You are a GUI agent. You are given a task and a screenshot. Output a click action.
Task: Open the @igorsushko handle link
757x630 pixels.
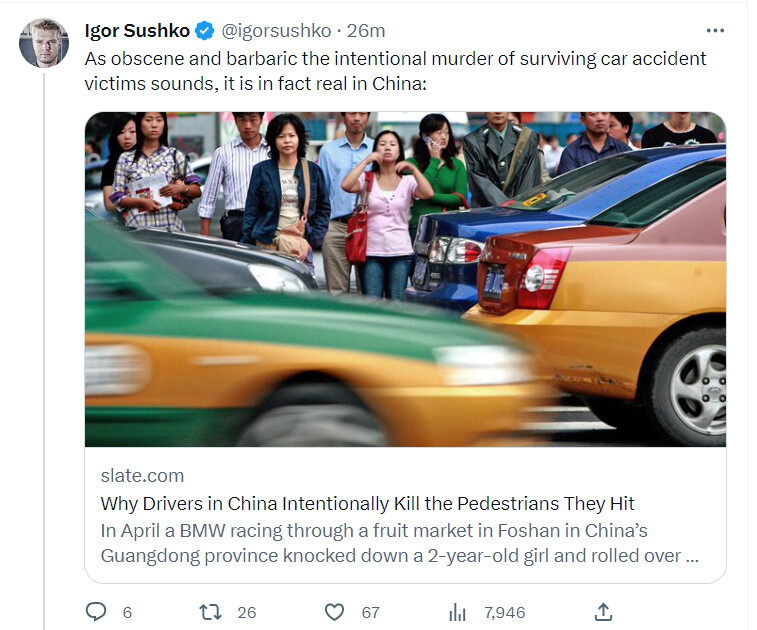tap(276, 31)
